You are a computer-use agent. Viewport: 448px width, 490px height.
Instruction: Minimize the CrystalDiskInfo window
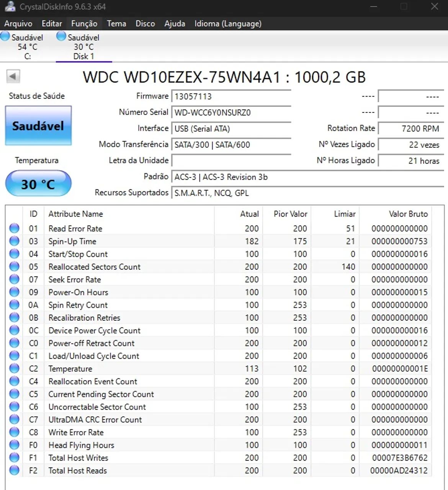(x=374, y=7)
